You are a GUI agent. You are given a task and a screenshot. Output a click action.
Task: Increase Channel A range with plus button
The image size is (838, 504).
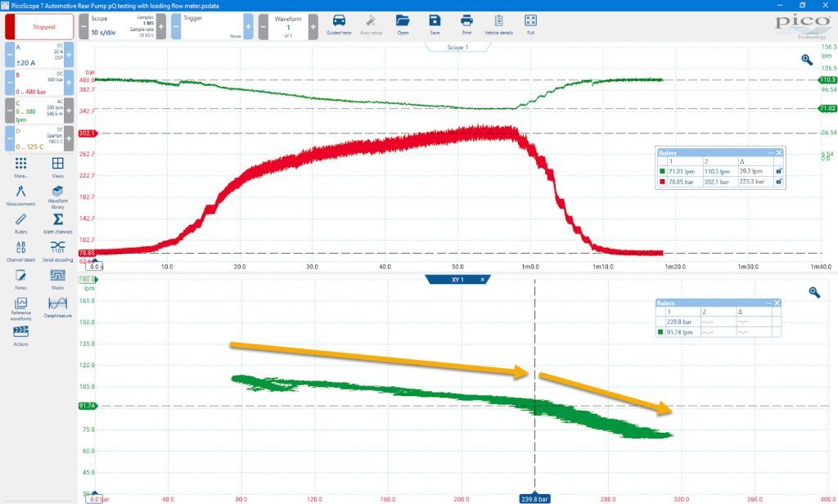point(69,55)
